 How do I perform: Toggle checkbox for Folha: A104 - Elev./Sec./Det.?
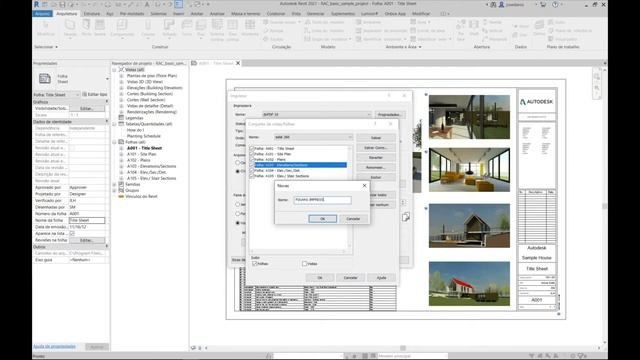[252, 171]
